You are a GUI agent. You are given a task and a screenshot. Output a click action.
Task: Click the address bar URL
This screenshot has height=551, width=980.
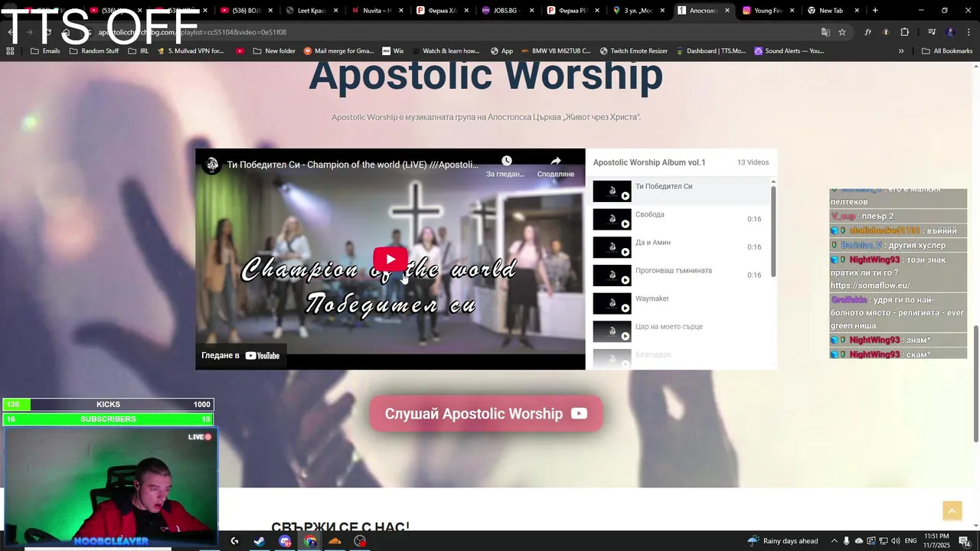[191, 32]
